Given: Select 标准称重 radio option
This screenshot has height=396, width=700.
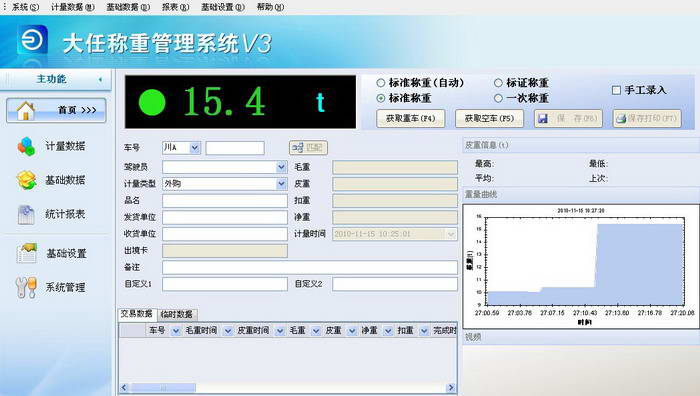Looking at the screenshot, I should (x=380, y=98).
